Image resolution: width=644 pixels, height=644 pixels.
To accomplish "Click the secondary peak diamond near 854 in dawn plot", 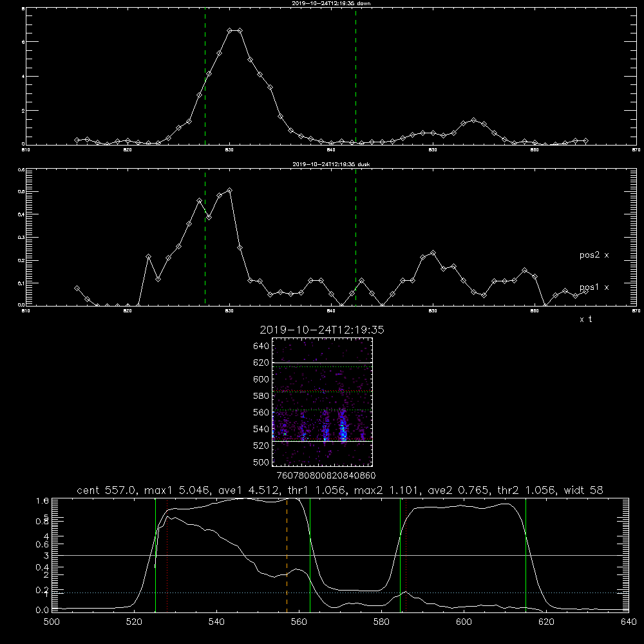I will point(473,120).
